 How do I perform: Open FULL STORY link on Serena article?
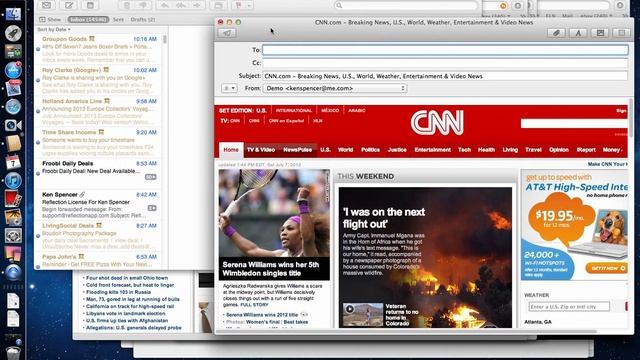[254, 305]
